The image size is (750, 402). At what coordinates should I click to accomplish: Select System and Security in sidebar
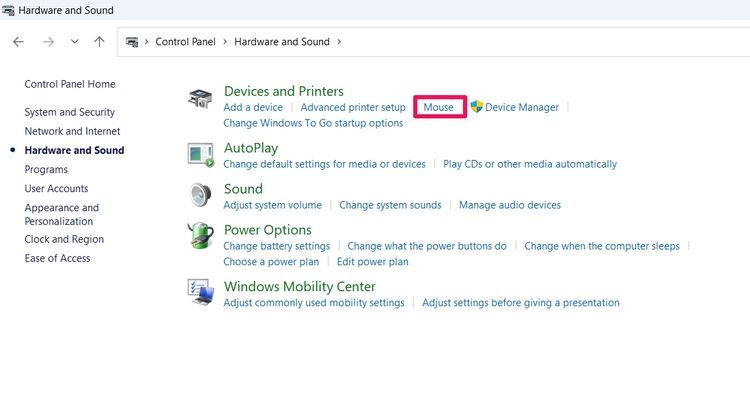click(69, 112)
